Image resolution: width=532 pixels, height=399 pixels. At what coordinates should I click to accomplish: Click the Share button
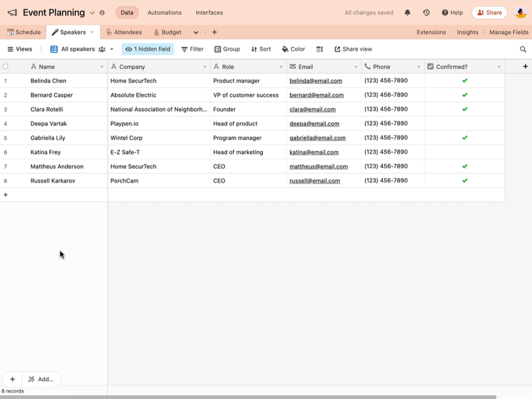point(490,12)
